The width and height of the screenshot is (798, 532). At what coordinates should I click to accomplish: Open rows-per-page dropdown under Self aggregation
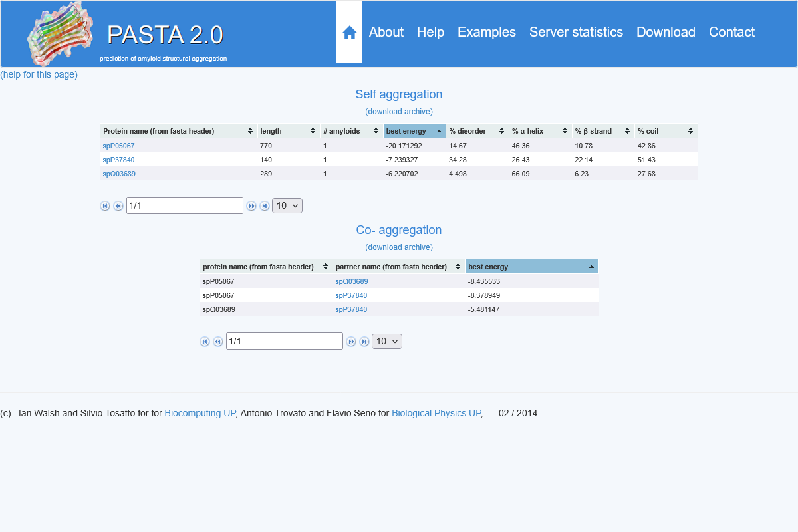pyautogui.click(x=287, y=205)
